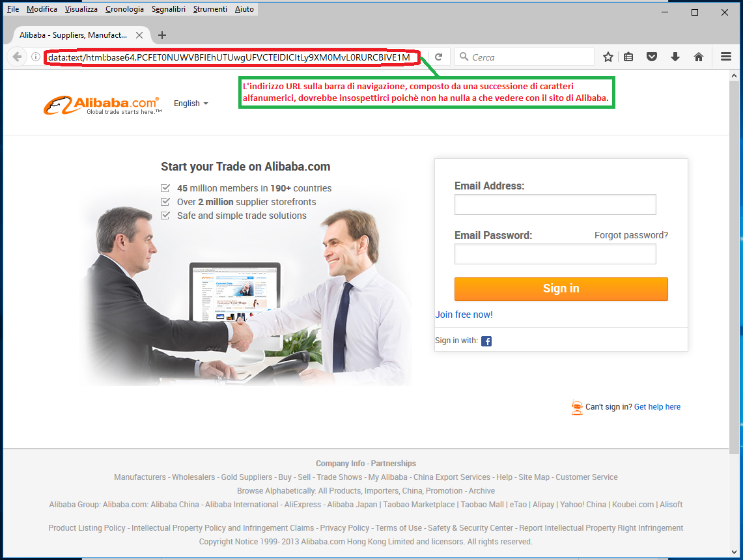Click the scrollbar down arrow

[x=734, y=552]
